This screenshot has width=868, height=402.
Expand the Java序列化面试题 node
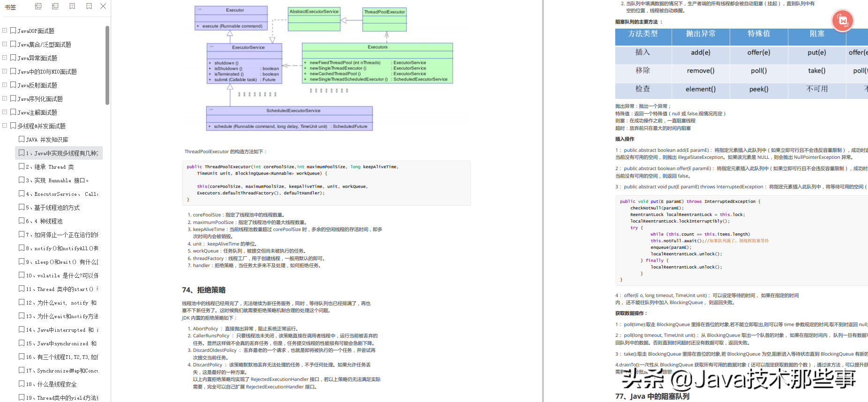pyautogui.click(x=5, y=98)
